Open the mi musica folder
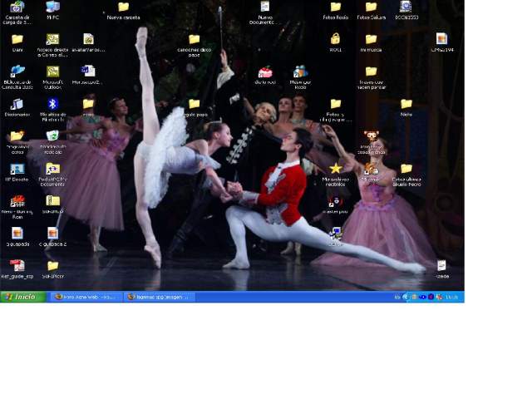The width and height of the screenshot is (532, 399). [x=371, y=39]
